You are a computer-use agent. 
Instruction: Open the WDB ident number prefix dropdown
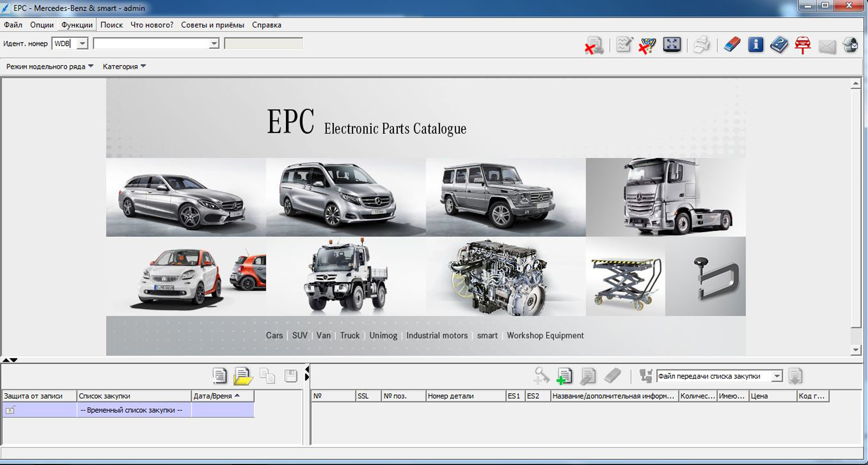click(82, 44)
